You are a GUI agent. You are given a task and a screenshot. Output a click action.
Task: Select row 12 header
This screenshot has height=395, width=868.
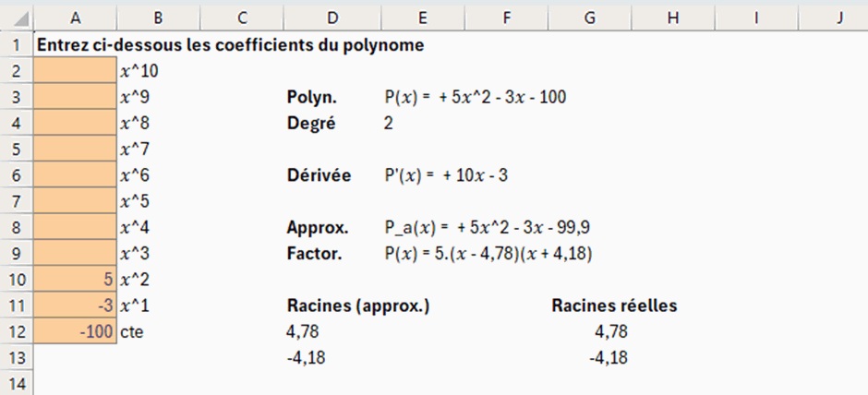point(16,331)
